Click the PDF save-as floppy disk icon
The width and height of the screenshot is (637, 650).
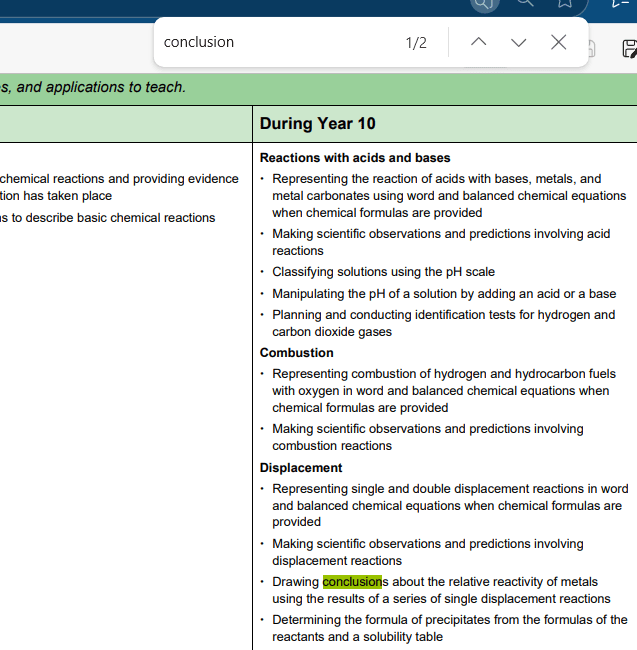(629, 49)
